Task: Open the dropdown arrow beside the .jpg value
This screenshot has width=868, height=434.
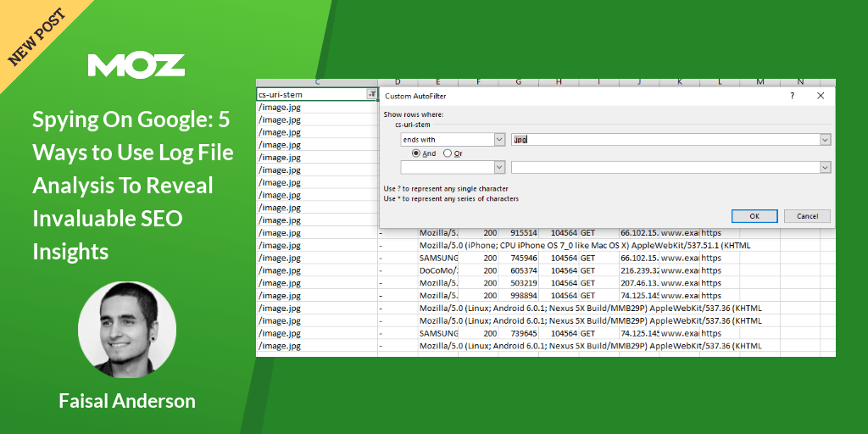Action: click(x=826, y=140)
